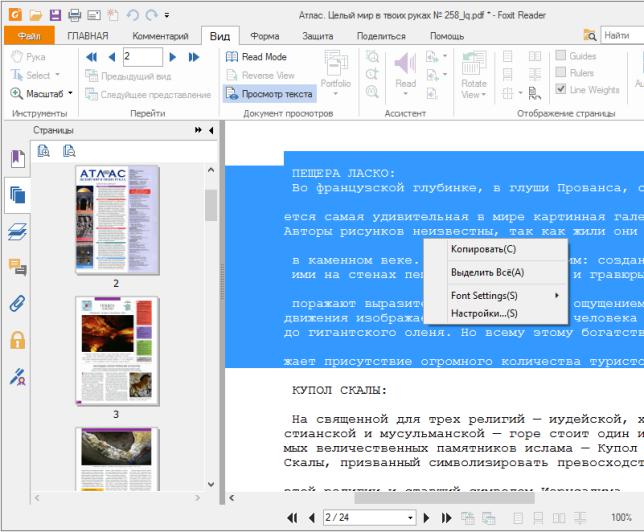Click the search settings icon beside Найти
This screenshot has height=532, width=644.
click(590, 36)
